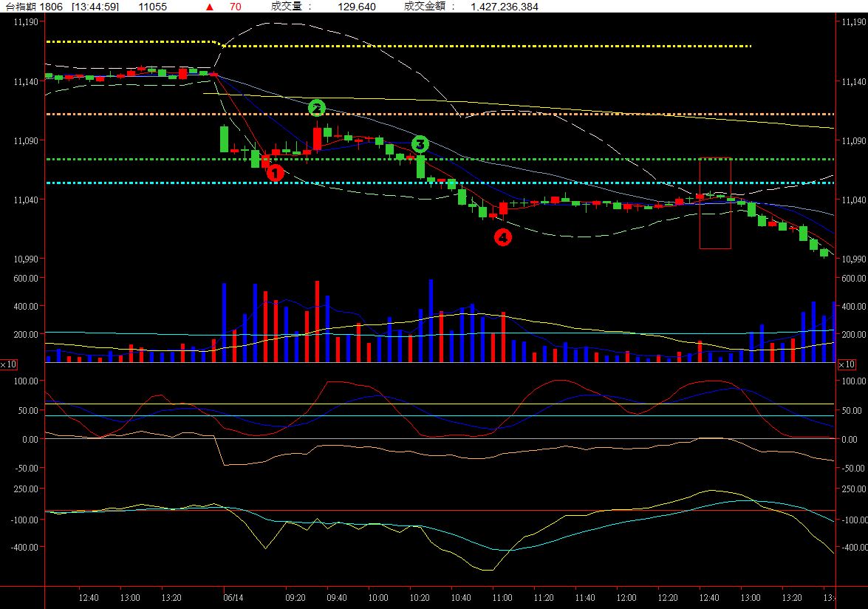This screenshot has width=868, height=609.
Task: Click the 10:20 time label
Action: point(420,598)
